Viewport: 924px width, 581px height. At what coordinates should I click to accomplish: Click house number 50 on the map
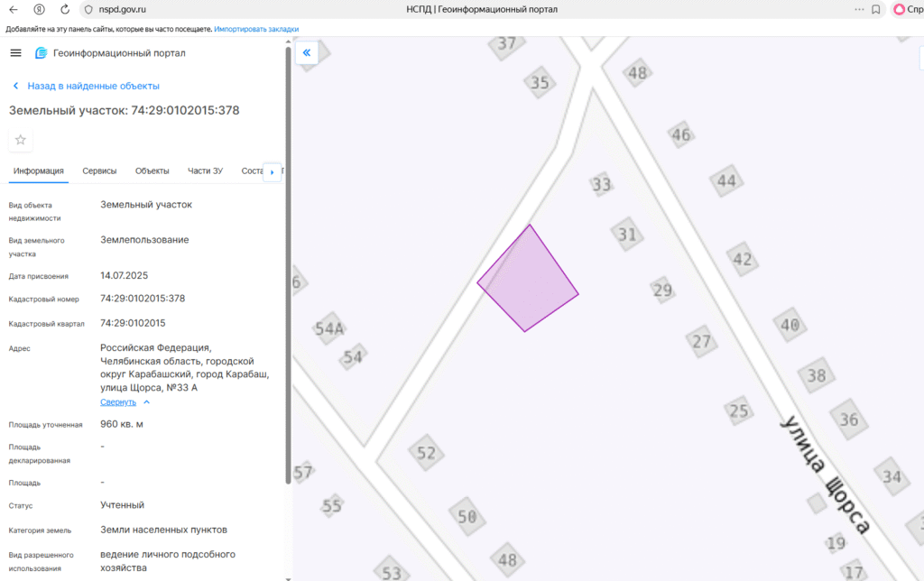pyautogui.click(x=467, y=517)
